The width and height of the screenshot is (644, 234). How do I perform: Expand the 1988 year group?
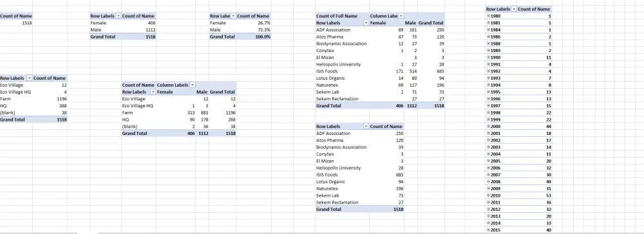point(489,44)
